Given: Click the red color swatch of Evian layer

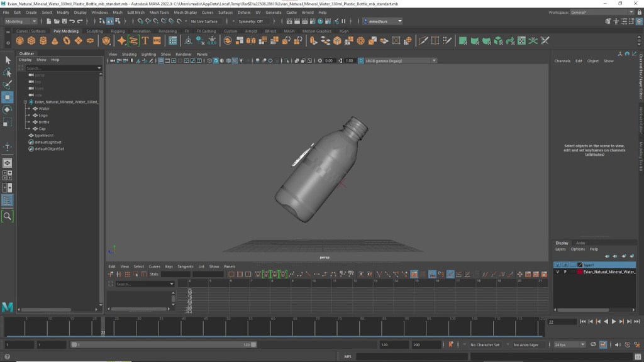Looking at the screenshot, I should [x=580, y=272].
